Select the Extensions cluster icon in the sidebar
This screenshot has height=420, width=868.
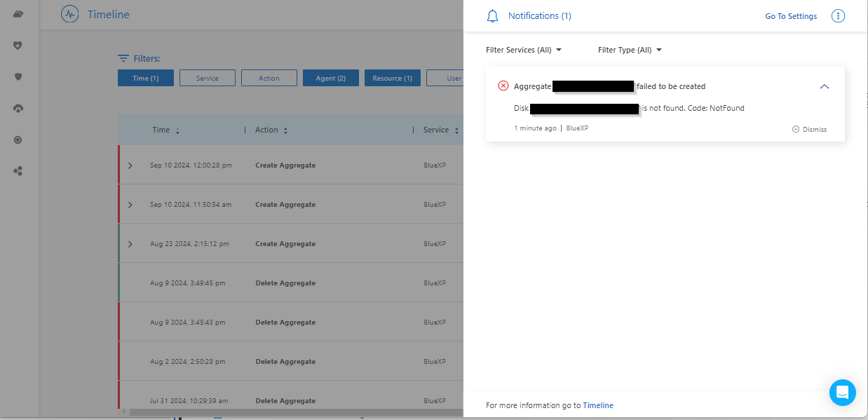(19, 170)
